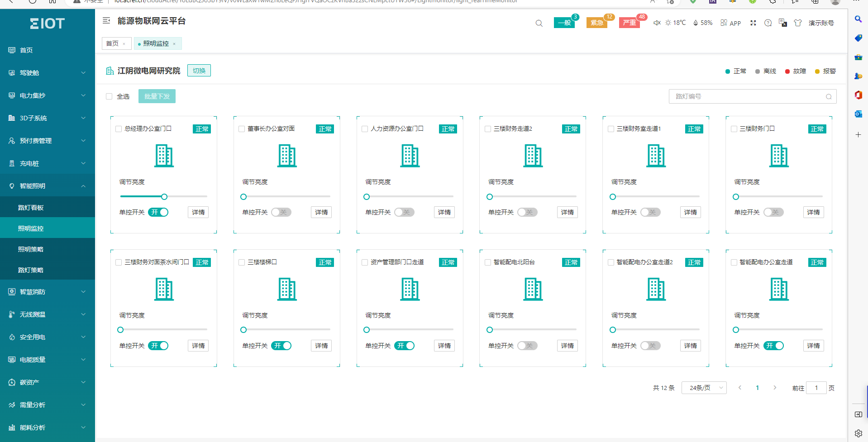Turn off the 总经理办公室门口 switch
This screenshot has width=868, height=442.
(158, 212)
